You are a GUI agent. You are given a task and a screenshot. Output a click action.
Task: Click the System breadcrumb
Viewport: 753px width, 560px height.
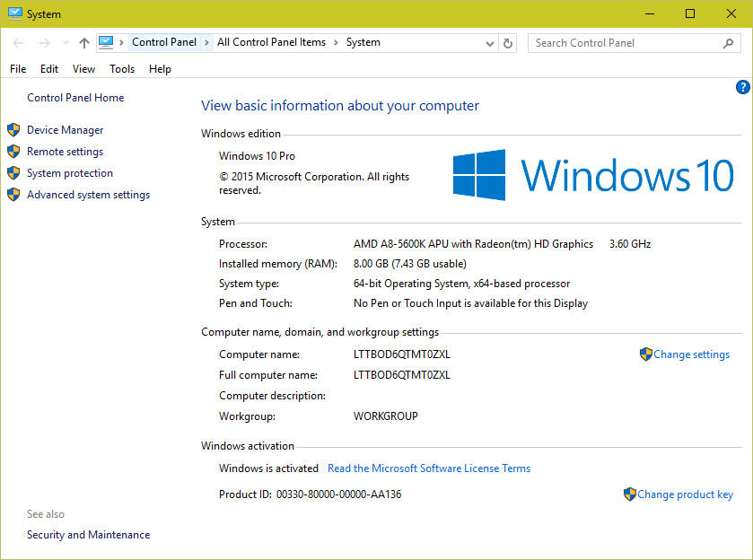coord(363,42)
